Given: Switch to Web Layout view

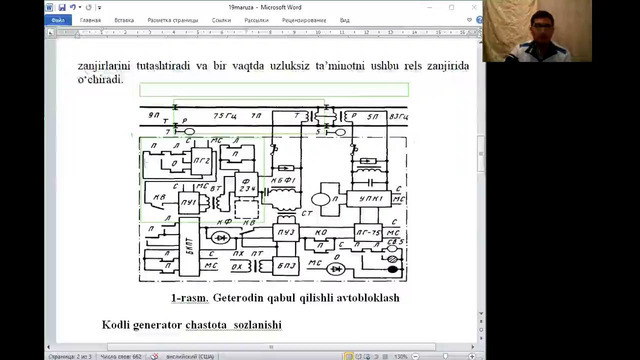Looking at the screenshot, I should 367,356.
